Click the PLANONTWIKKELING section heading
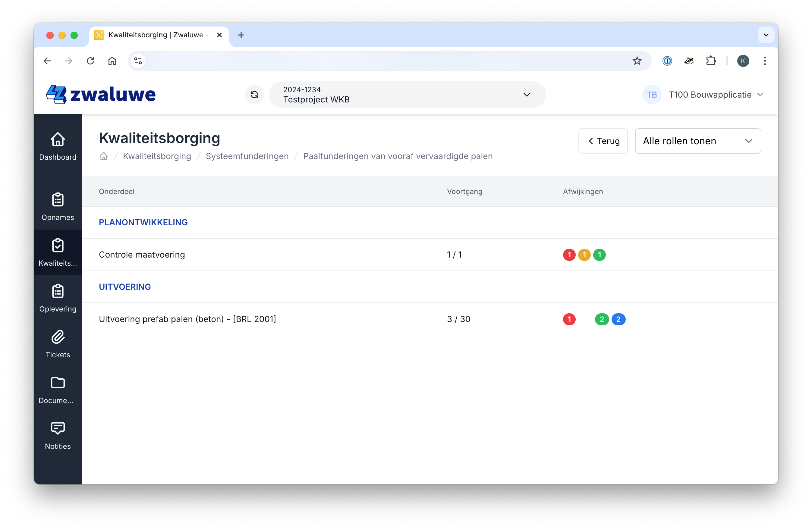Image resolution: width=812 pixels, height=529 pixels. tap(143, 222)
